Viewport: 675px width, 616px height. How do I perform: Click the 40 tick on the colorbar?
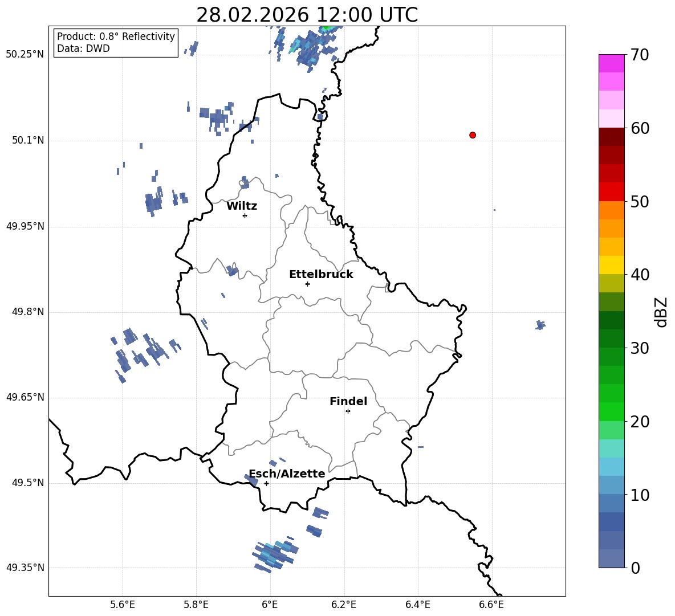(x=640, y=275)
